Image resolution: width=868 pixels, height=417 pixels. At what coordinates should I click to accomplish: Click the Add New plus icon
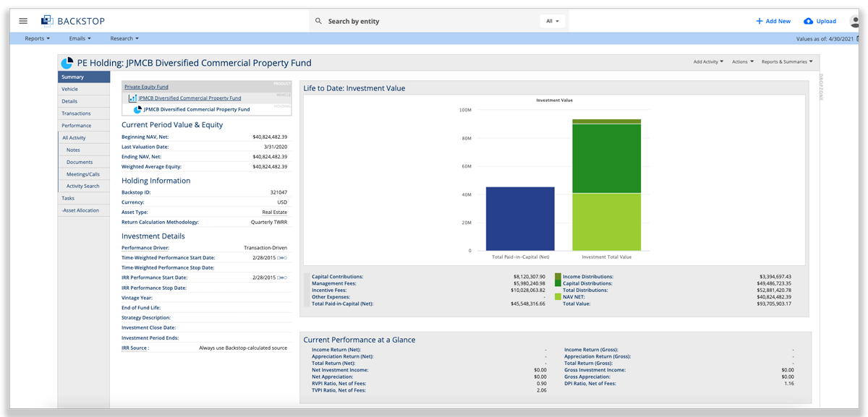(x=759, y=21)
